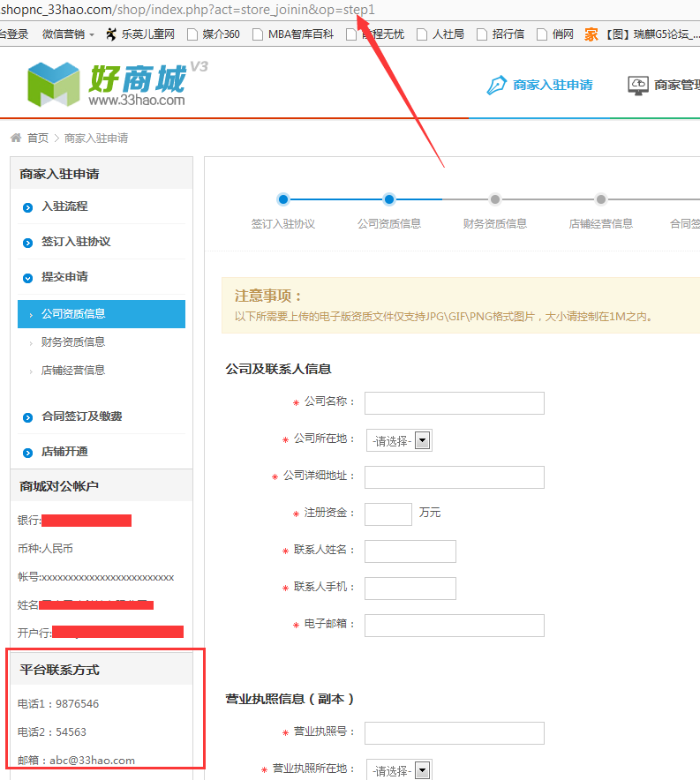Image resolution: width=700 pixels, height=780 pixels.
Task: Click the 人社局 bookmark page icon
Action: [422, 34]
